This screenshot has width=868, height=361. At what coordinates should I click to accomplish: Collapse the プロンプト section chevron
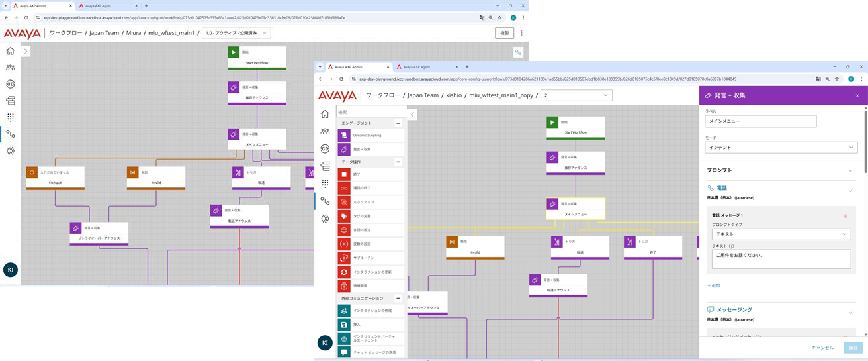(851, 170)
